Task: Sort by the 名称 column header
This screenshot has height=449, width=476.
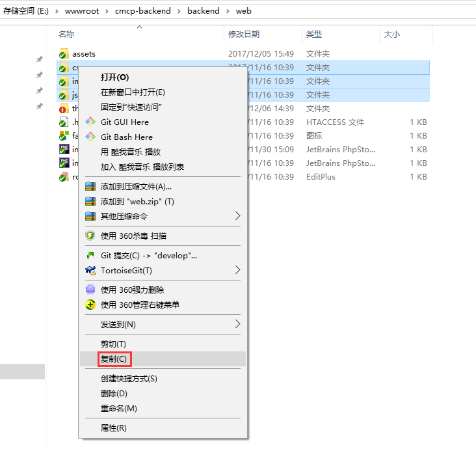Action: click(66, 34)
